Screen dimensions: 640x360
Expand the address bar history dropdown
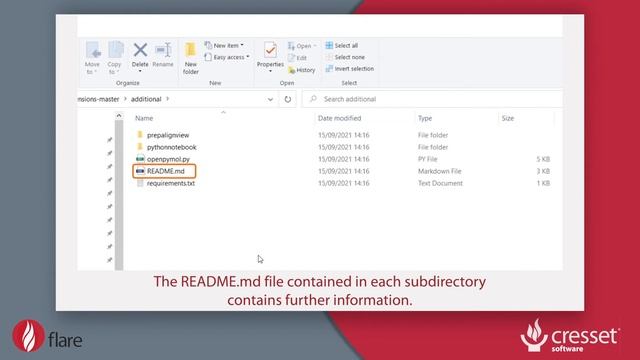[x=270, y=99]
